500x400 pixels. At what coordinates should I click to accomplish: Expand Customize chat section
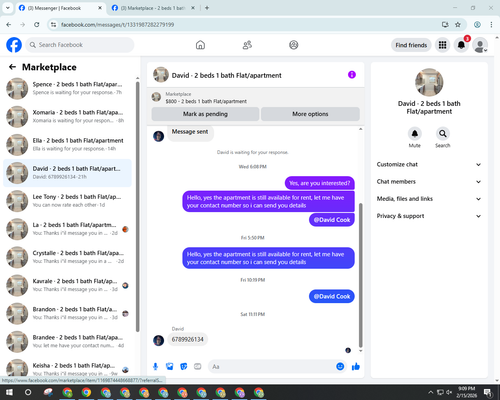click(x=429, y=164)
